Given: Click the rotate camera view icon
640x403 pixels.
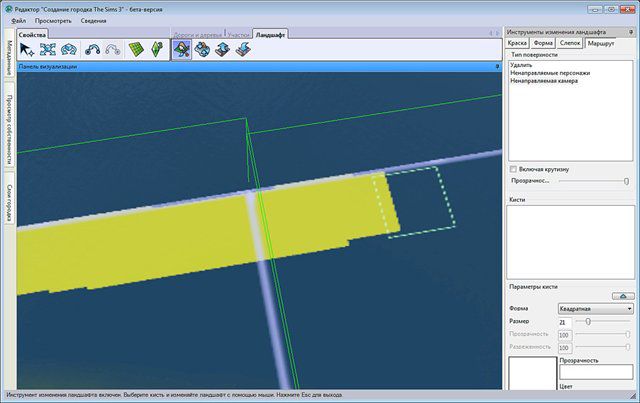Looking at the screenshot, I should point(69,50).
